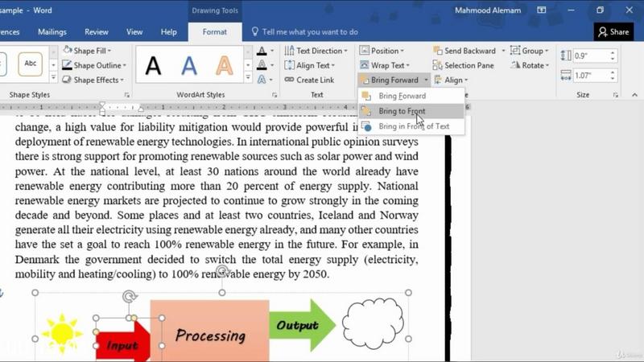
Task: Choose Bring to Front menu item
Action: (x=411, y=111)
